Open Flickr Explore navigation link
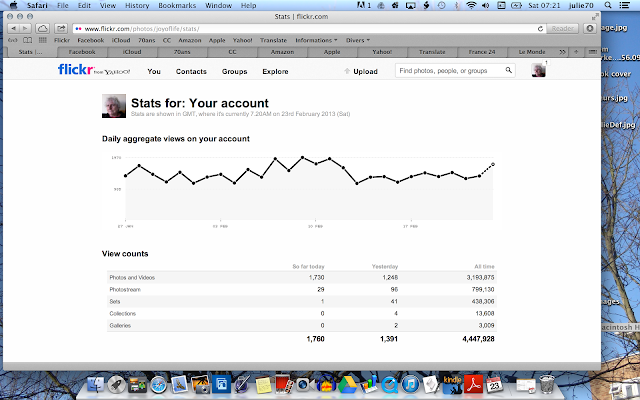 point(276,71)
